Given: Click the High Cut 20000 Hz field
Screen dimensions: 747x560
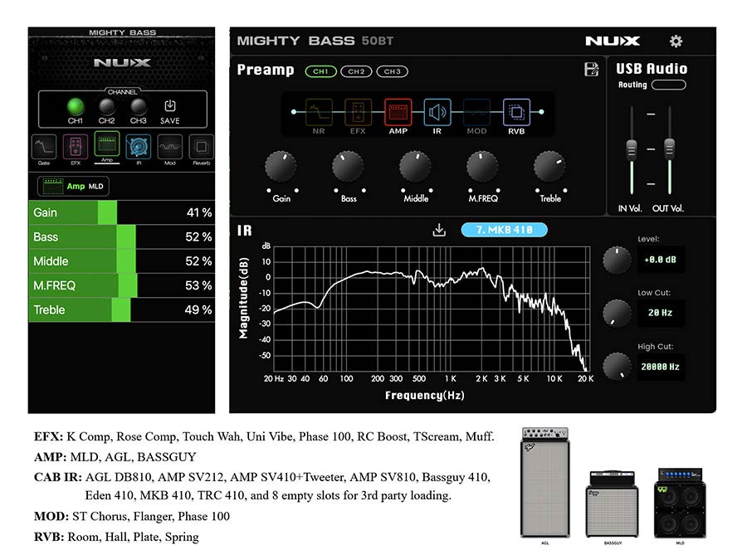Looking at the screenshot, I should 661,366.
